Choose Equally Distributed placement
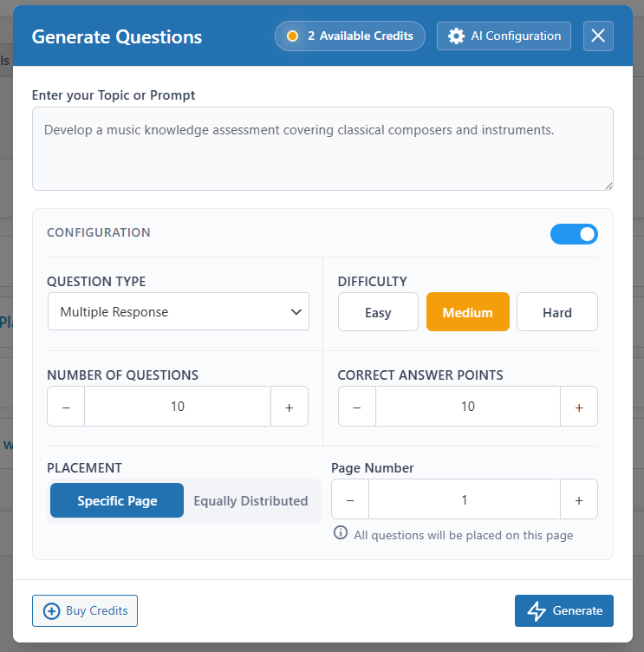The width and height of the screenshot is (644, 652). pos(250,500)
